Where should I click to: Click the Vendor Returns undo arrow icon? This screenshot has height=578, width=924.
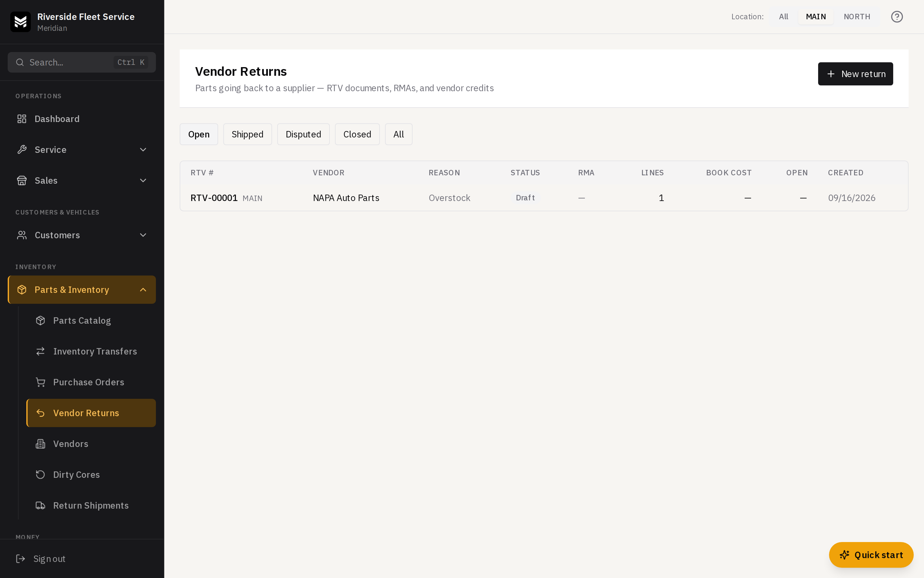pos(40,413)
